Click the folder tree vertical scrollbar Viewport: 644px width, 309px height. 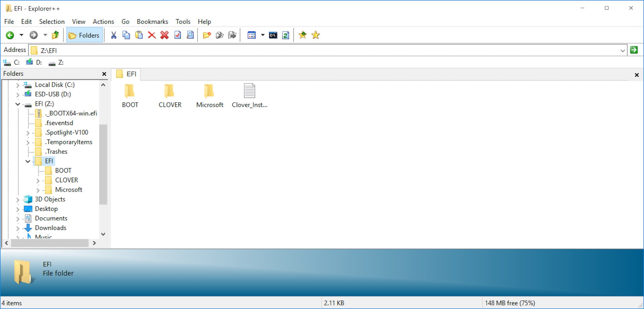click(x=103, y=164)
